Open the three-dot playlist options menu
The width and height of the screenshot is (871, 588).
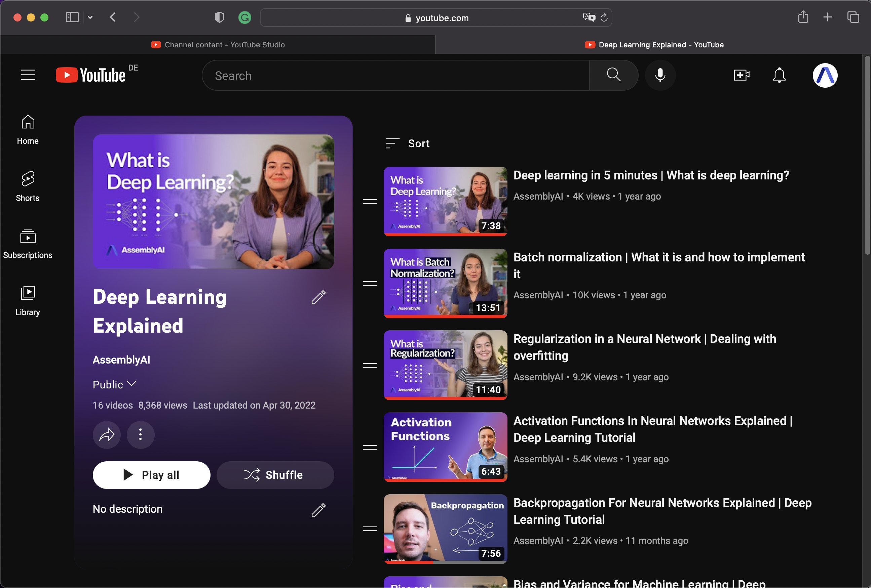141,435
